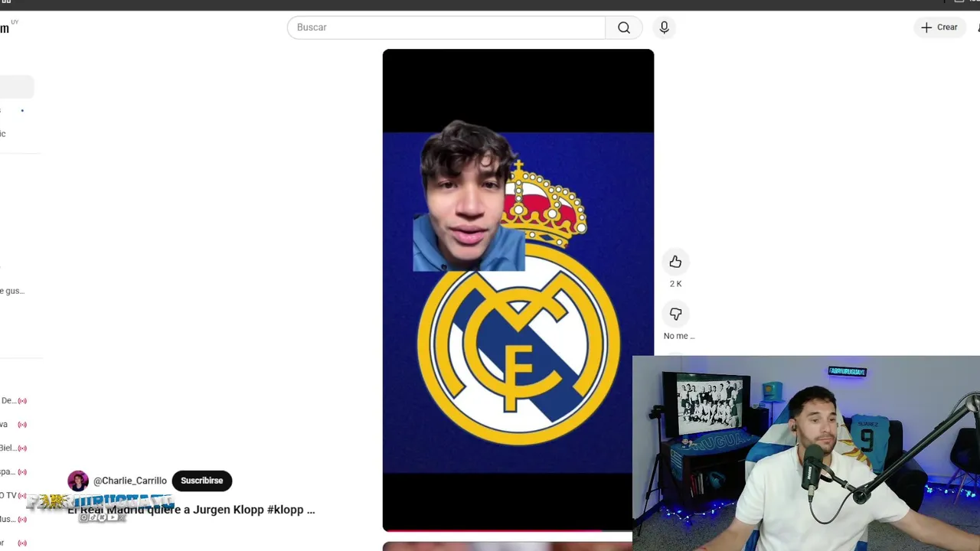Click the magnifying glass search button
The width and height of the screenshot is (980, 551).
pyautogui.click(x=624, y=28)
